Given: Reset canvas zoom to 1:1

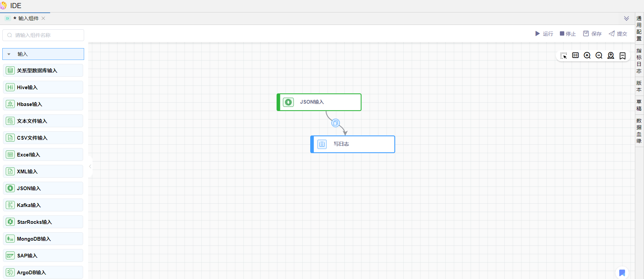Looking at the screenshot, I should [x=575, y=55].
